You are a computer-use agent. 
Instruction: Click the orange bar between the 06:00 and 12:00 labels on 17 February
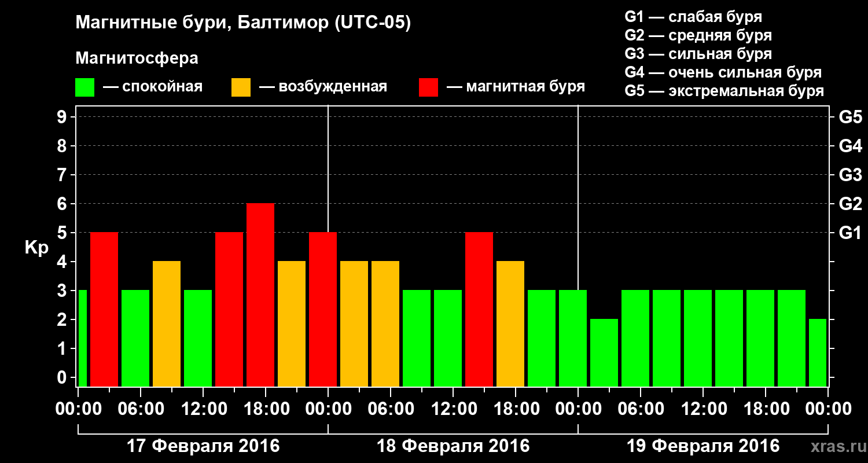tap(167, 324)
